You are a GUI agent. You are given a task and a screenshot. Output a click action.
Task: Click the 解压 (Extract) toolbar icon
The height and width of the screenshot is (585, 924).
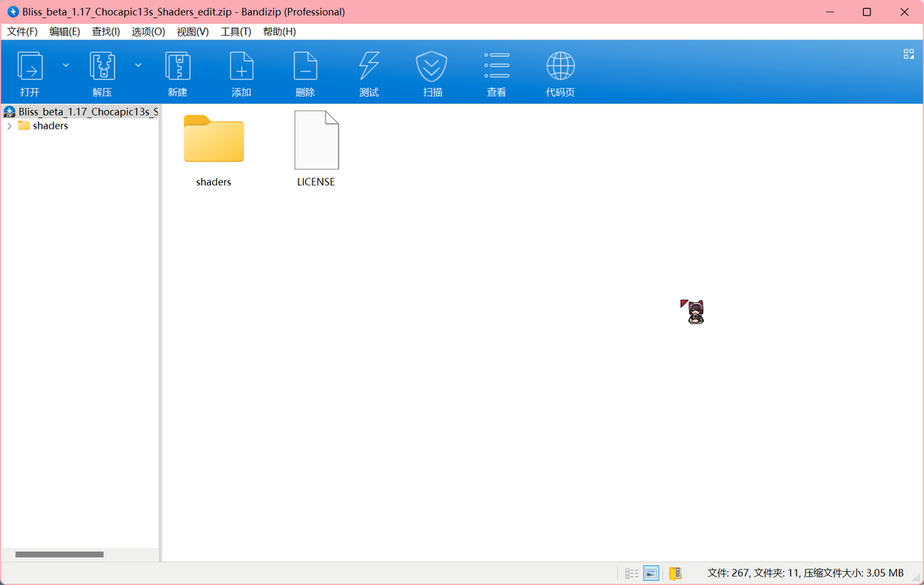[x=102, y=73]
